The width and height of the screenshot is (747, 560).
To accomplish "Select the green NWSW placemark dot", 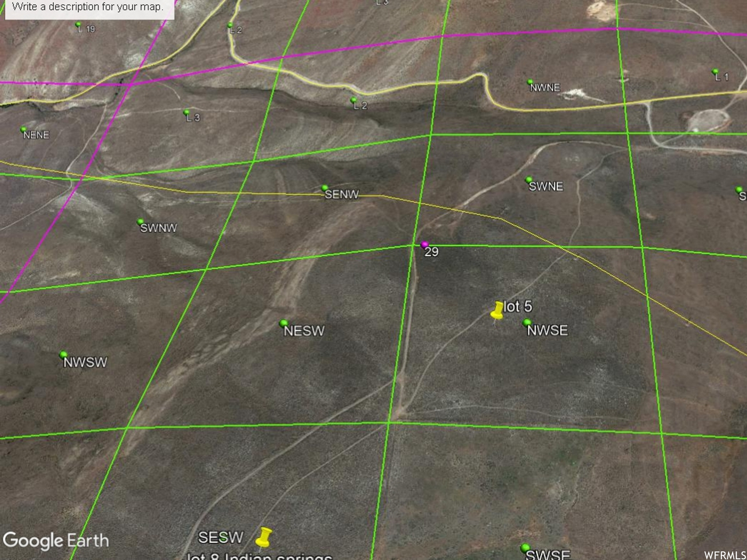I will 63,354.
